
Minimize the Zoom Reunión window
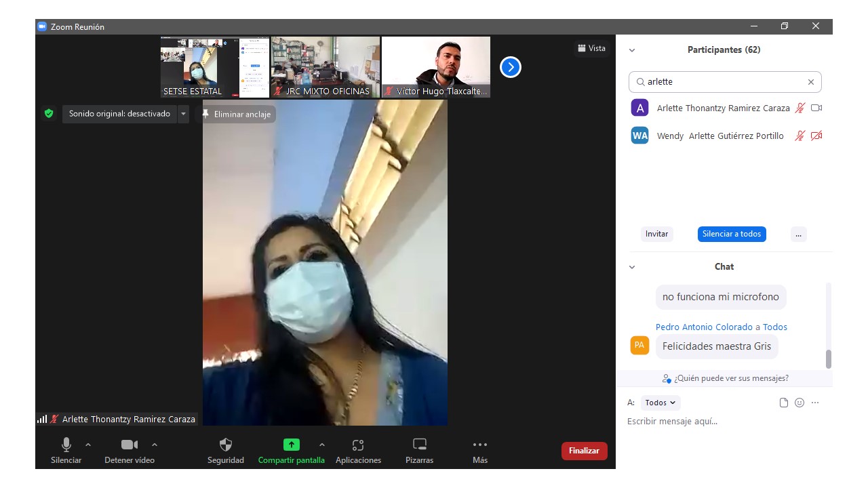754,26
